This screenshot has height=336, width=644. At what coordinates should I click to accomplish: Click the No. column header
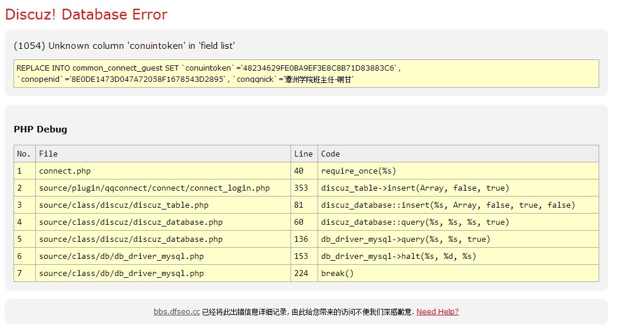pos(24,154)
